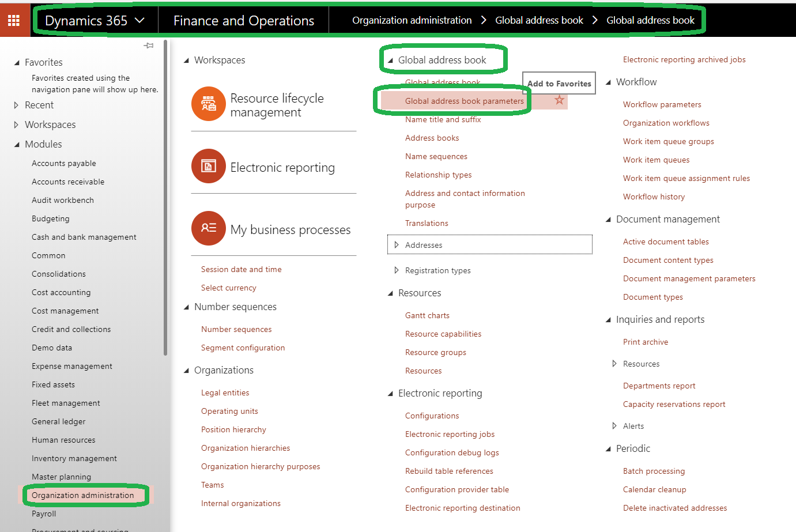The height and width of the screenshot is (532, 796).
Task: Open the Legal entities link
Action: (x=225, y=393)
